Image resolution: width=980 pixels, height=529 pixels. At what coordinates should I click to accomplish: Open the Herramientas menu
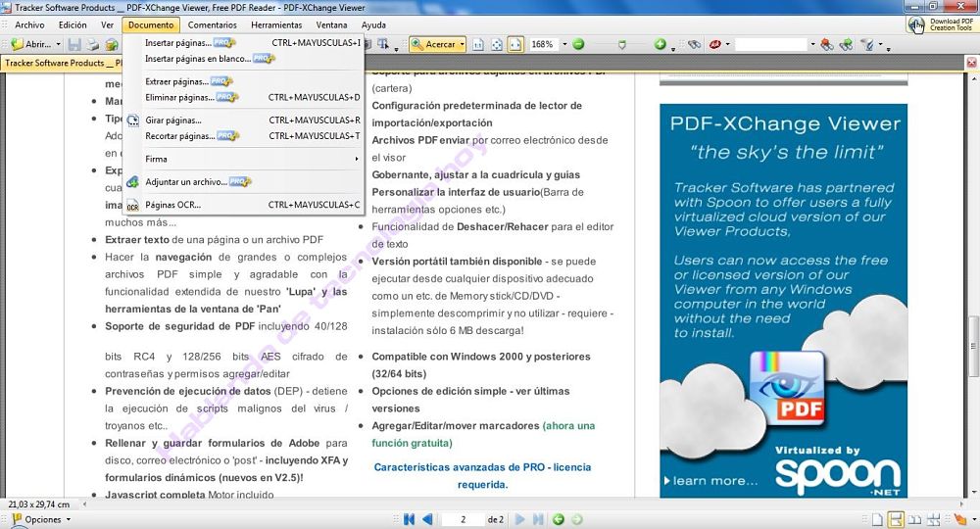[x=276, y=25]
